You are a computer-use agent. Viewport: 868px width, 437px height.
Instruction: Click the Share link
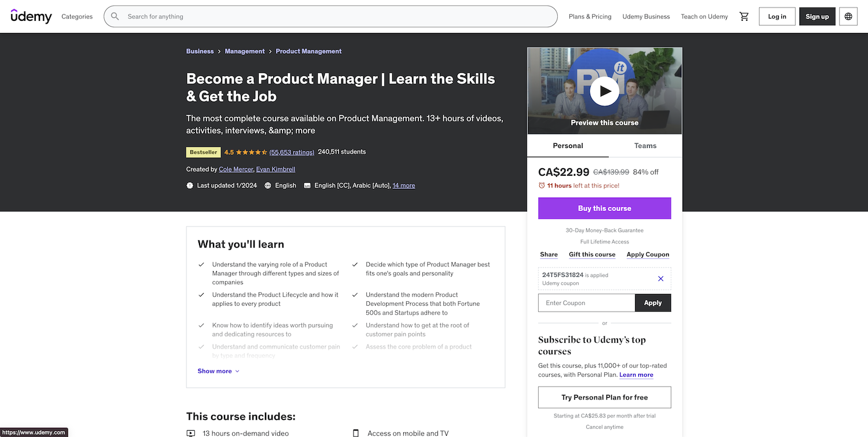[549, 254]
